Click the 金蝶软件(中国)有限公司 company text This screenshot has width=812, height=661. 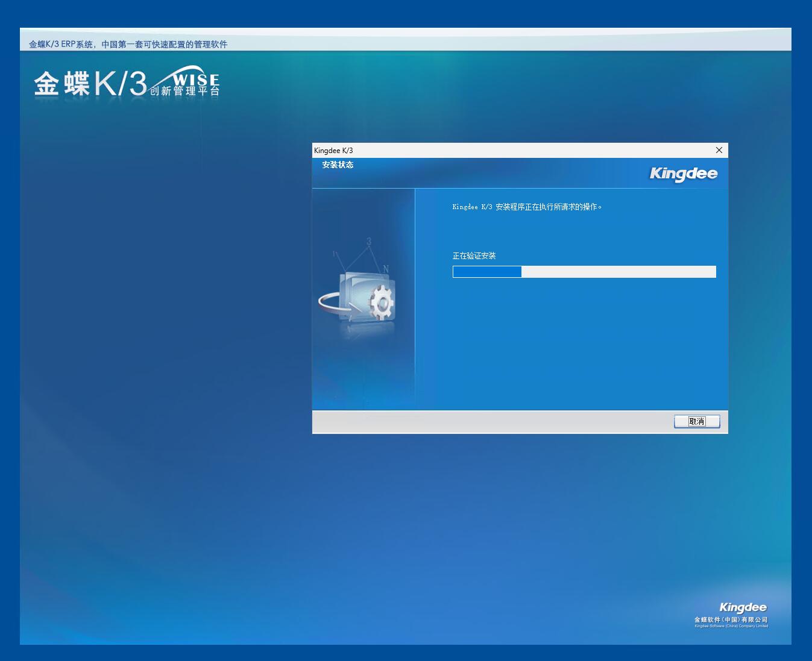pyautogui.click(x=731, y=619)
